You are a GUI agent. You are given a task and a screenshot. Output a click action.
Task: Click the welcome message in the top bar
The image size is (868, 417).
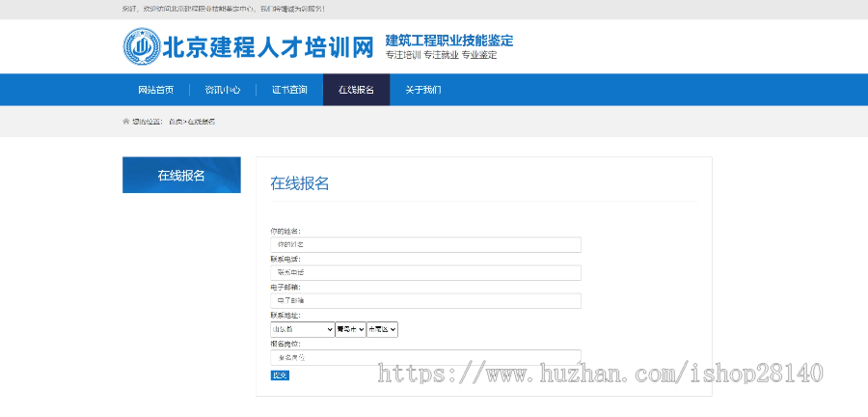tap(224, 9)
